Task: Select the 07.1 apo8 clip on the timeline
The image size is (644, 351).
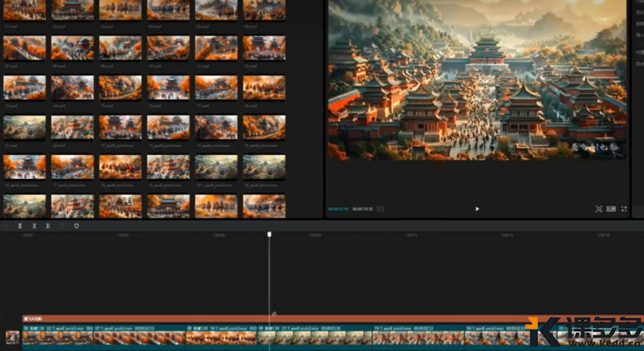Action: [x=138, y=337]
